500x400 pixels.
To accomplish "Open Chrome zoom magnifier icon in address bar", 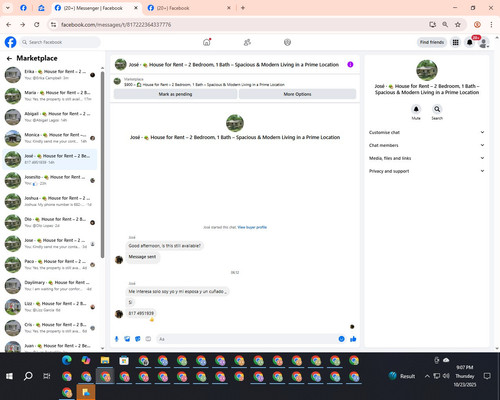I will click(x=445, y=25).
